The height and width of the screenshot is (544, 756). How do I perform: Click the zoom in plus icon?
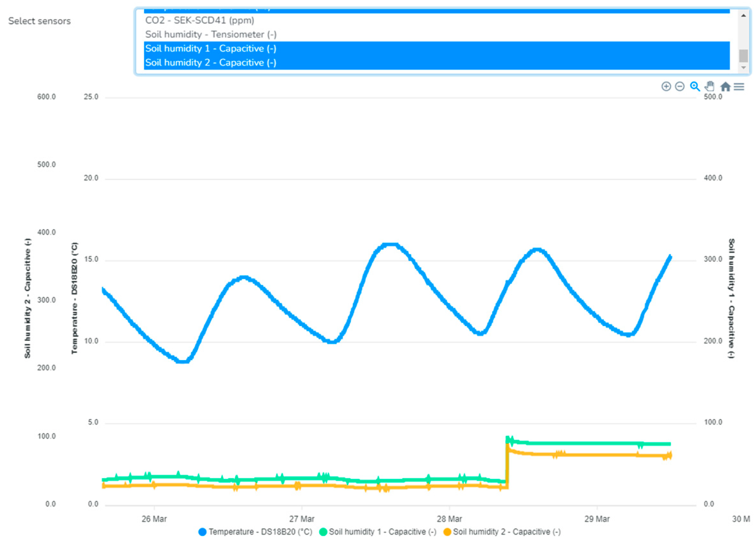[666, 87]
